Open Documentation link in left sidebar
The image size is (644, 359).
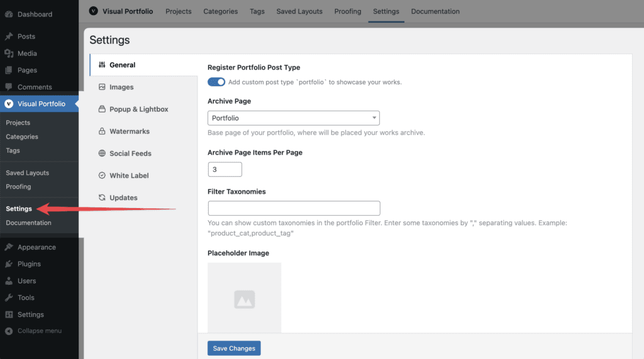pyautogui.click(x=28, y=223)
